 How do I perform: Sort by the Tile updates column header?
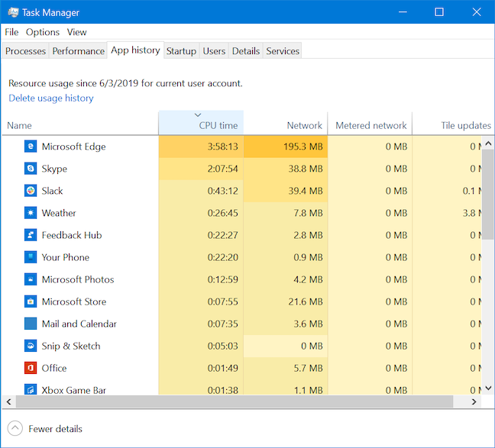[453, 123]
